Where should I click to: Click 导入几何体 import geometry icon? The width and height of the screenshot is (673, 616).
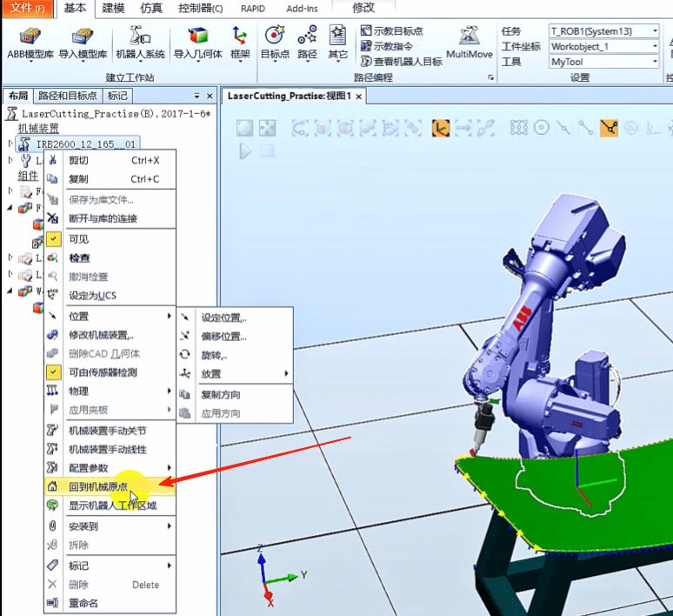click(x=198, y=44)
